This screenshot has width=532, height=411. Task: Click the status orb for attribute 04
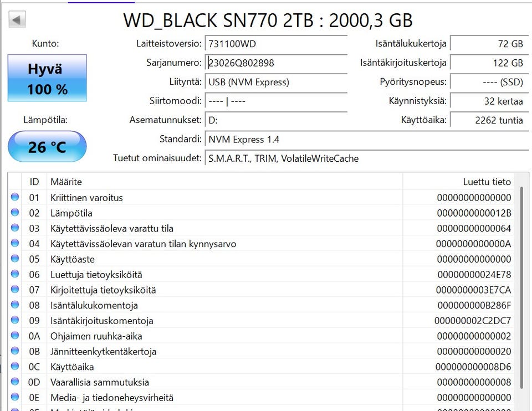tap(15, 243)
